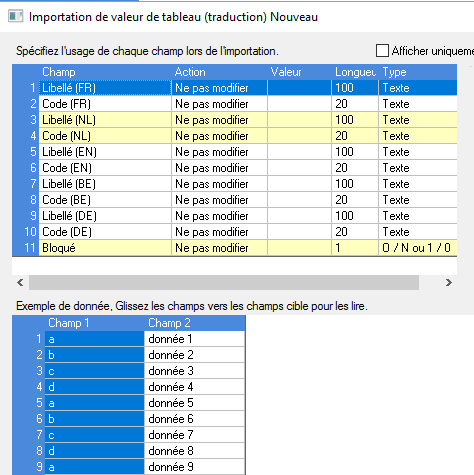Open Action cell for Bloqué row
The image size is (474, 475).
[x=219, y=248]
